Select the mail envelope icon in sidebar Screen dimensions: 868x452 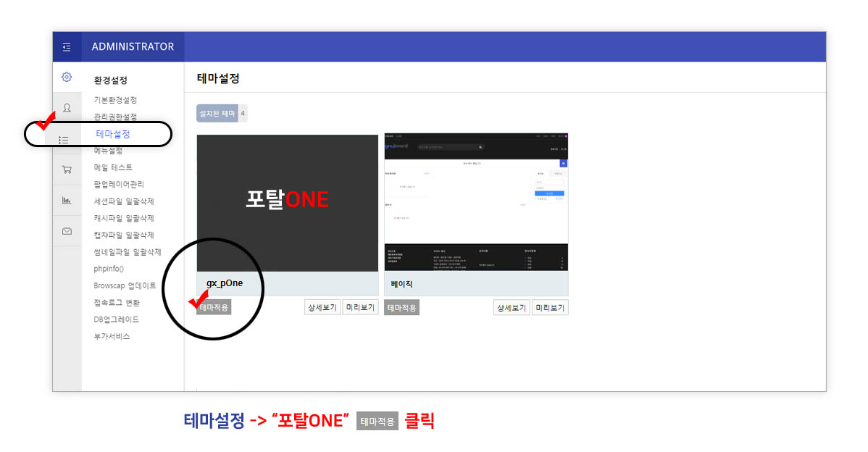coord(67,231)
